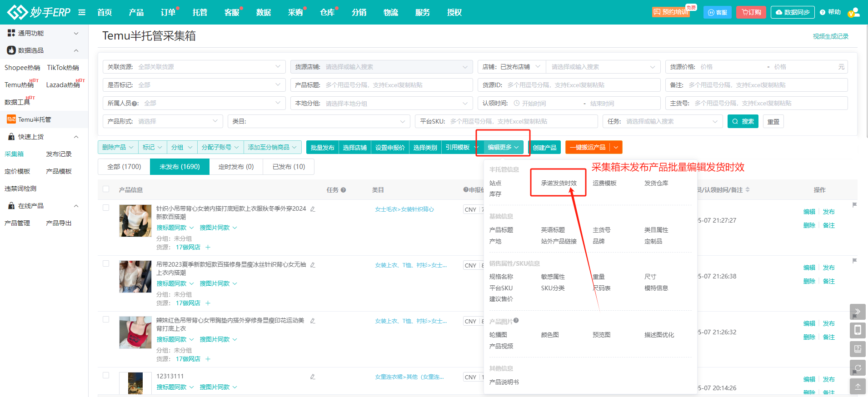
Task: Click the back-to-top floating icon
Action: click(858, 386)
